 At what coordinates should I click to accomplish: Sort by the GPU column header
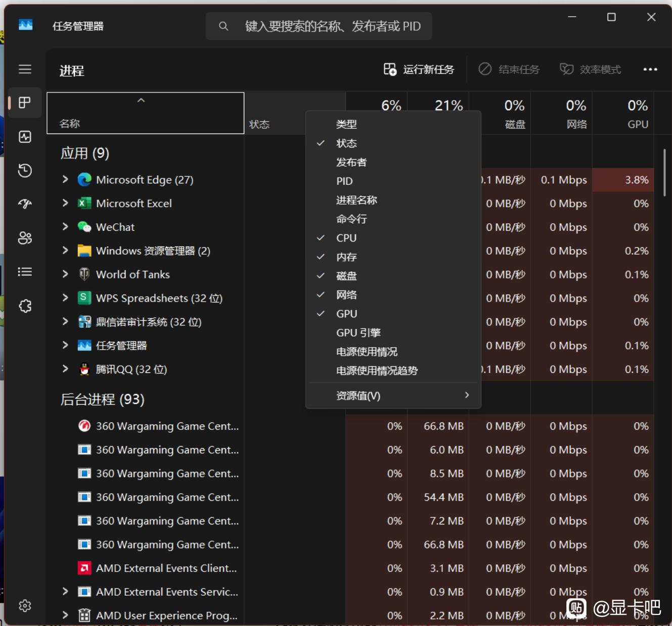[623, 113]
